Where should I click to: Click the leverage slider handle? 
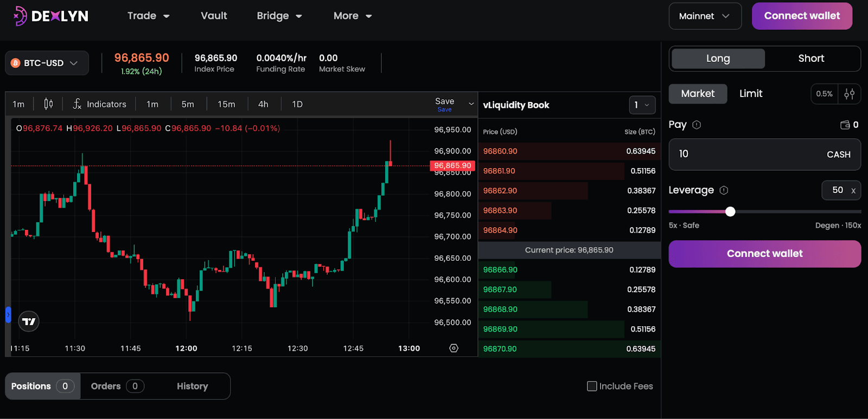click(x=730, y=211)
